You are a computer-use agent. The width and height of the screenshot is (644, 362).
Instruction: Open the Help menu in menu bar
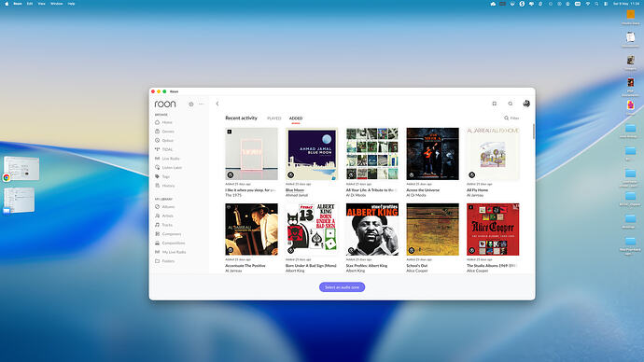point(71,4)
